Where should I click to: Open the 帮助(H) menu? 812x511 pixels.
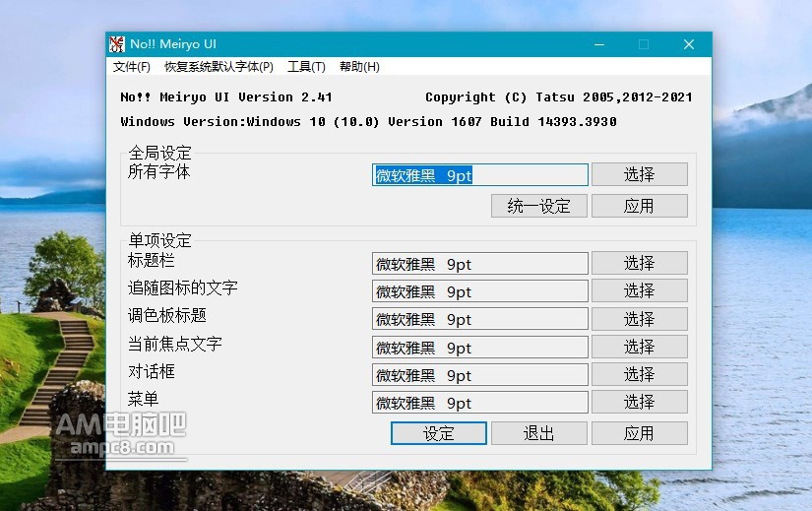pyautogui.click(x=359, y=67)
